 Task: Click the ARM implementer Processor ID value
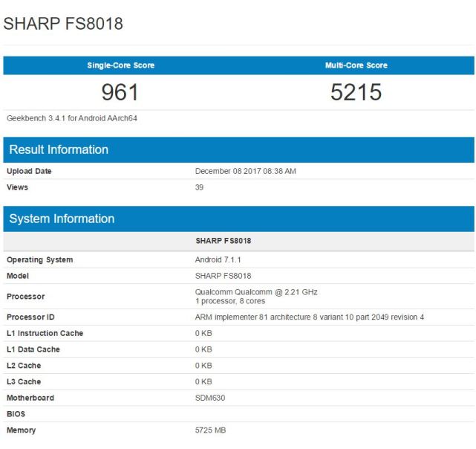pyautogui.click(x=309, y=317)
